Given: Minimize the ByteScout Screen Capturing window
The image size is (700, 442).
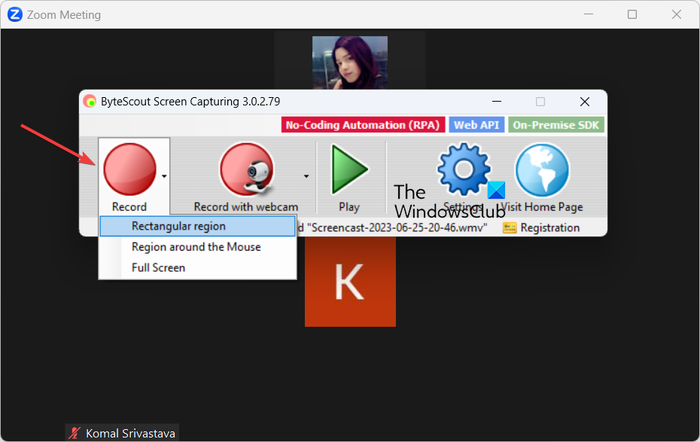Looking at the screenshot, I should 496,102.
